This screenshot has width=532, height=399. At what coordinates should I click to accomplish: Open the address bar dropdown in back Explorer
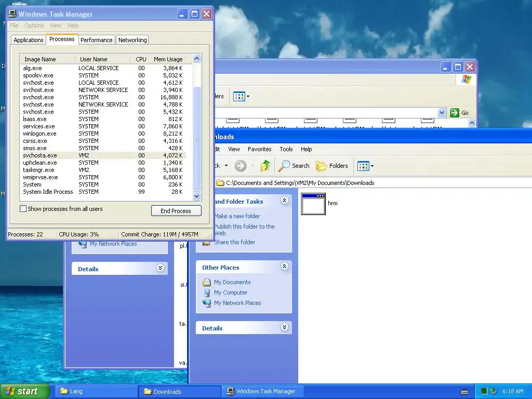coord(442,113)
